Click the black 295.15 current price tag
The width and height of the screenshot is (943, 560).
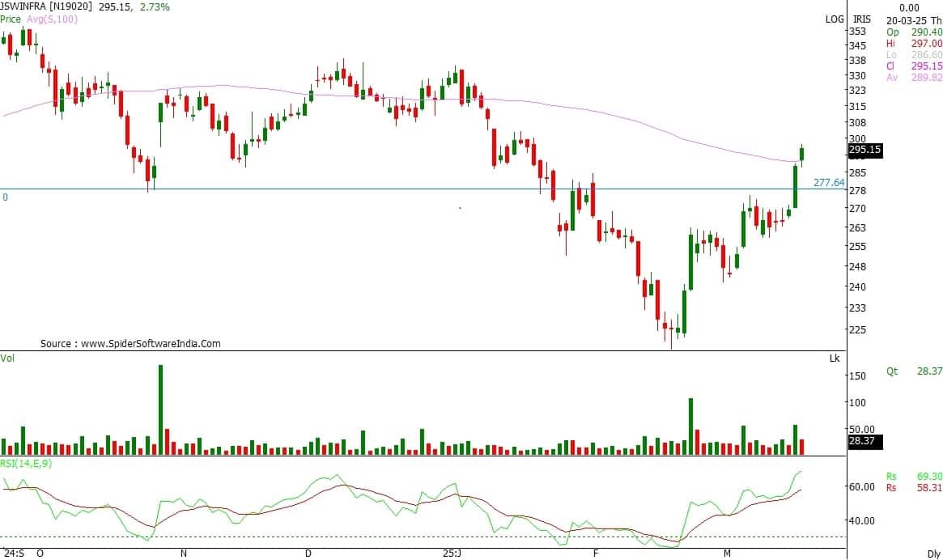click(x=864, y=150)
